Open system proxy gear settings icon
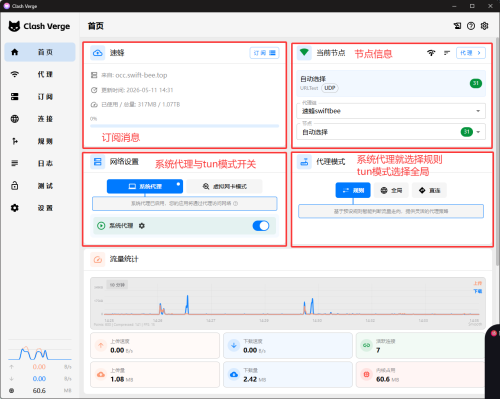This screenshot has height=399, width=500. coord(142,226)
